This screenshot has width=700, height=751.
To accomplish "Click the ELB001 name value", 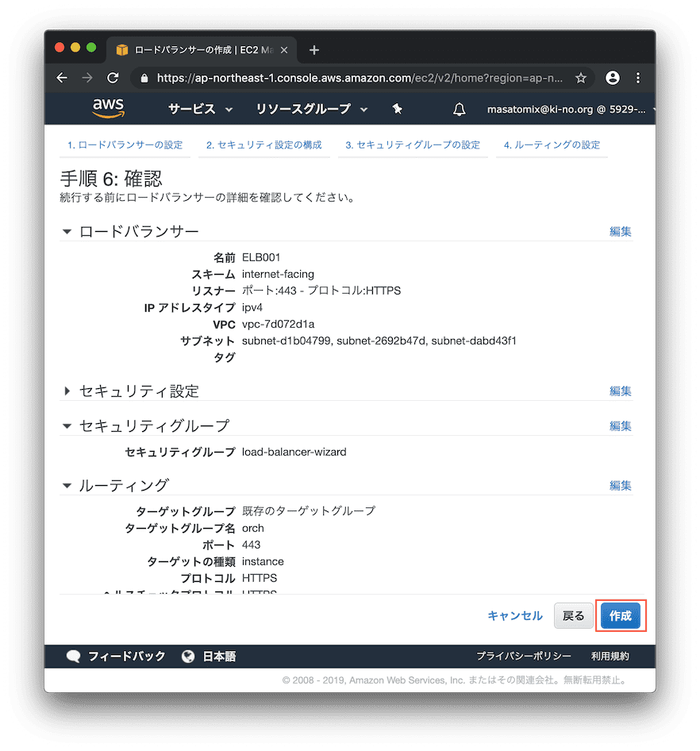I will click(261, 258).
